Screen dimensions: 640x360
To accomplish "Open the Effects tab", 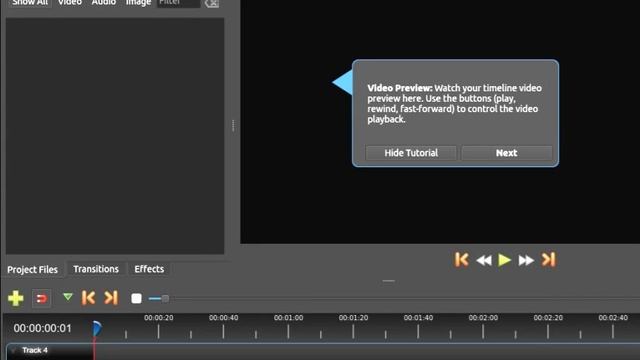I will pos(149,269).
